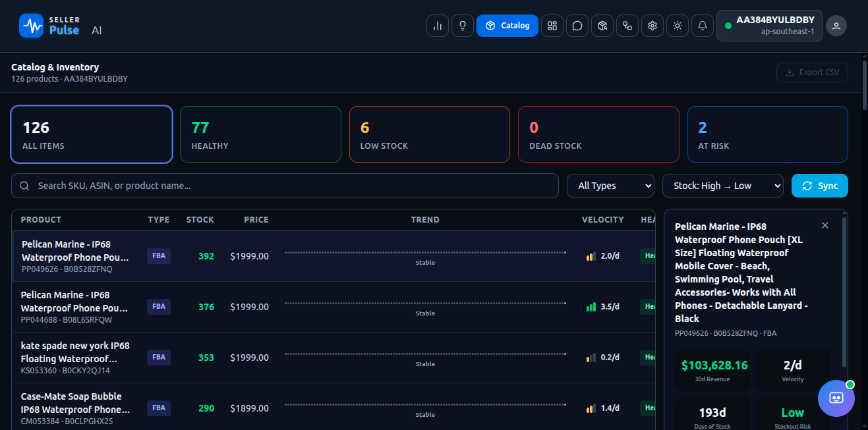
Task: Click the 1.4/d velocity value
Action: click(x=610, y=408)
